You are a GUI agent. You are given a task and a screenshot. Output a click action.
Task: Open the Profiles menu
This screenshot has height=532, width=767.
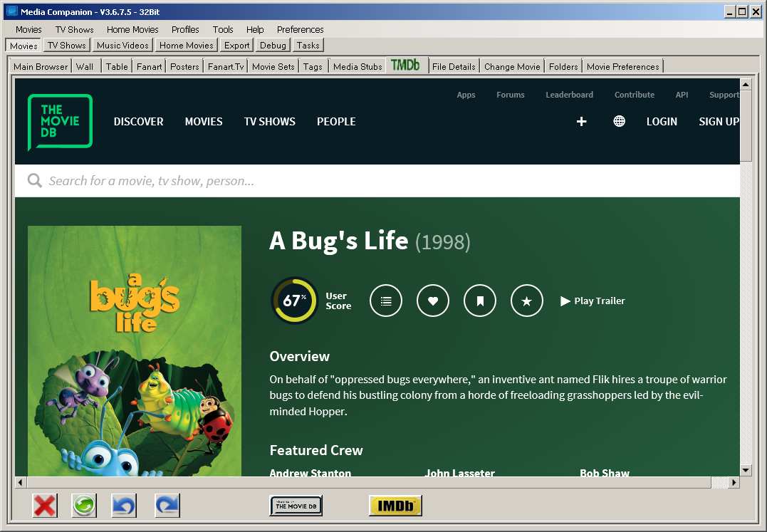[x=185, y=29]
